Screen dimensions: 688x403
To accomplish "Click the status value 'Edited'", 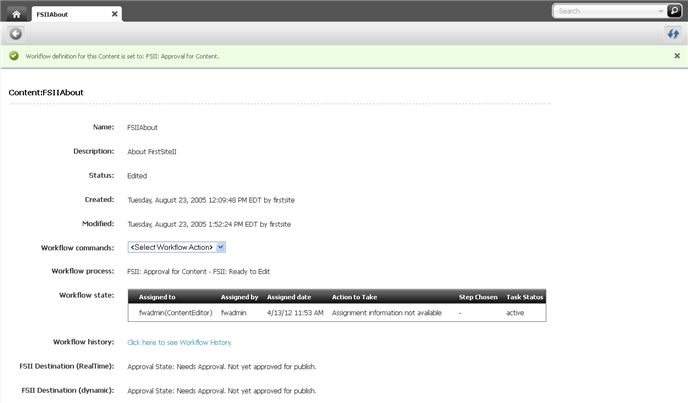I will click(x=137, y=176).
